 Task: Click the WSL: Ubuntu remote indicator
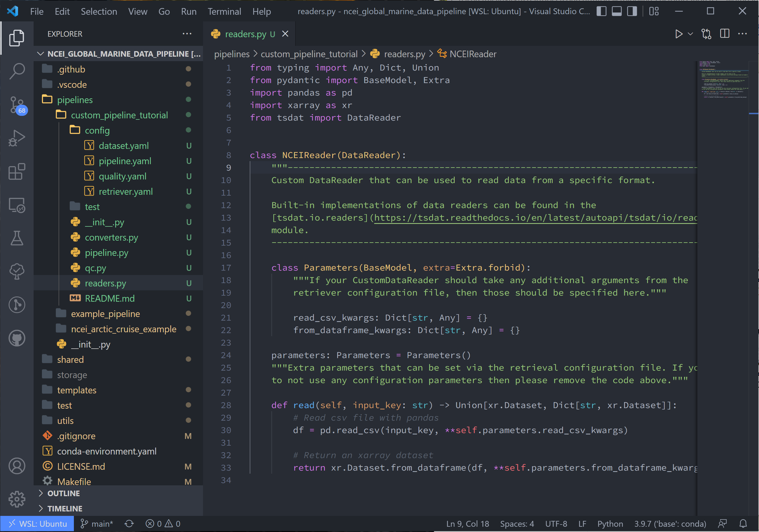[37, 524]
